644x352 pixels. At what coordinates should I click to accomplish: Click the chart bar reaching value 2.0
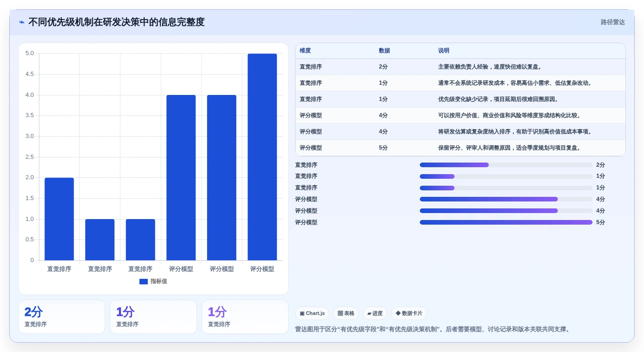(59, 219)
